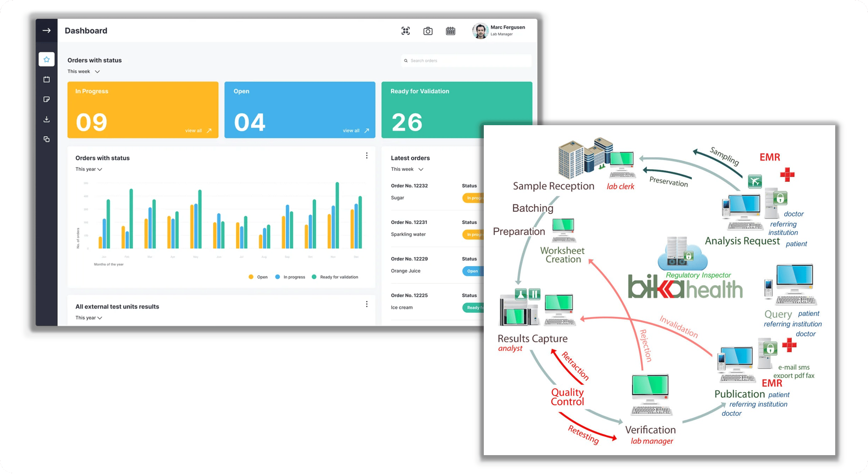This screenshot has width=868, height=474.
Task: Open the calendar grid header icon
Action: click(450, 31)
